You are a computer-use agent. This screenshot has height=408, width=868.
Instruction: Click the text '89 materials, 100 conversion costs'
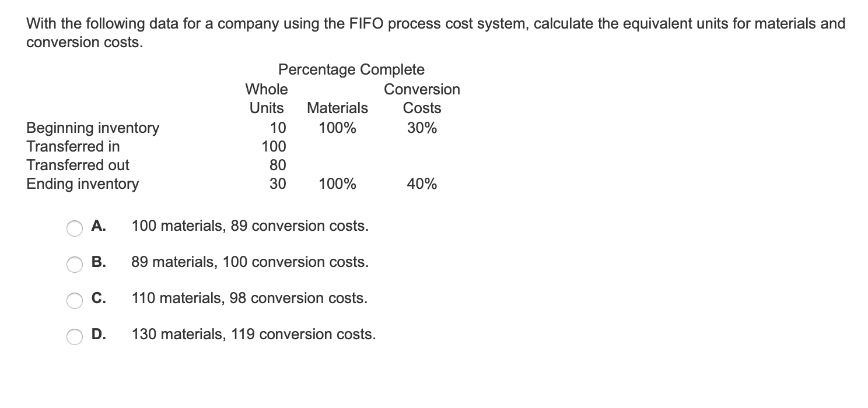coord(250,262)
